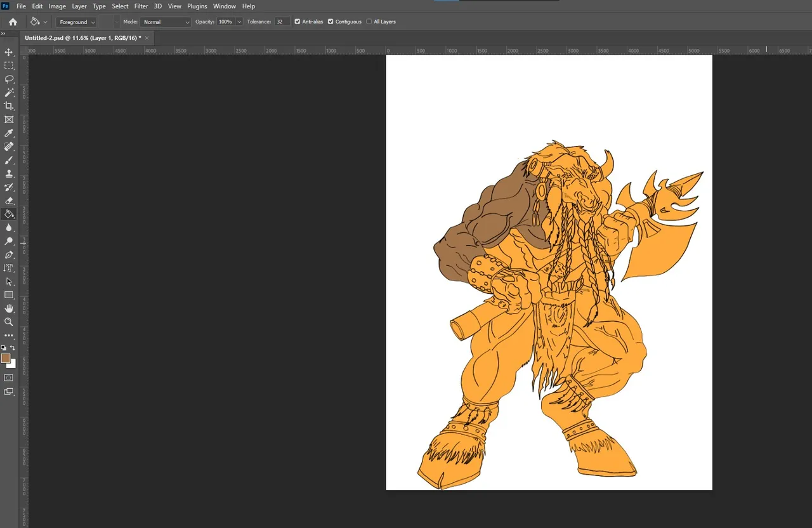The width and height of the screenshot is (812, 528).
Task: Open the blending Mode dropdown
Action: pos(165,22)
